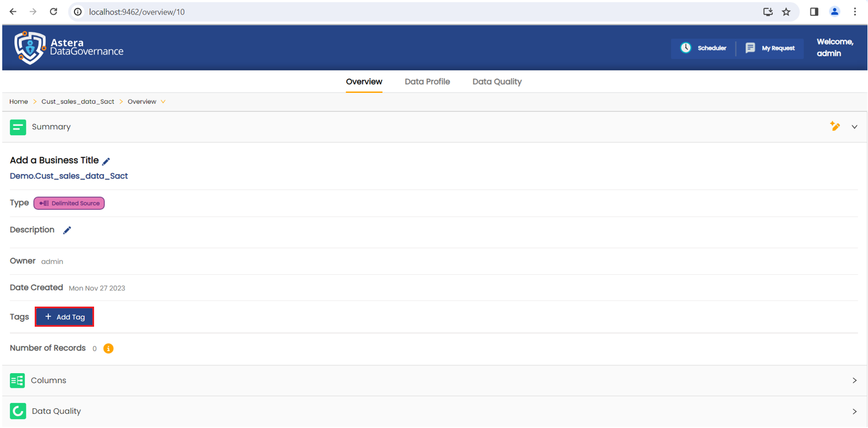Open Chrome three-dot menu
Image resolution: width=868 pixels, height=428 pixels.
855,12
